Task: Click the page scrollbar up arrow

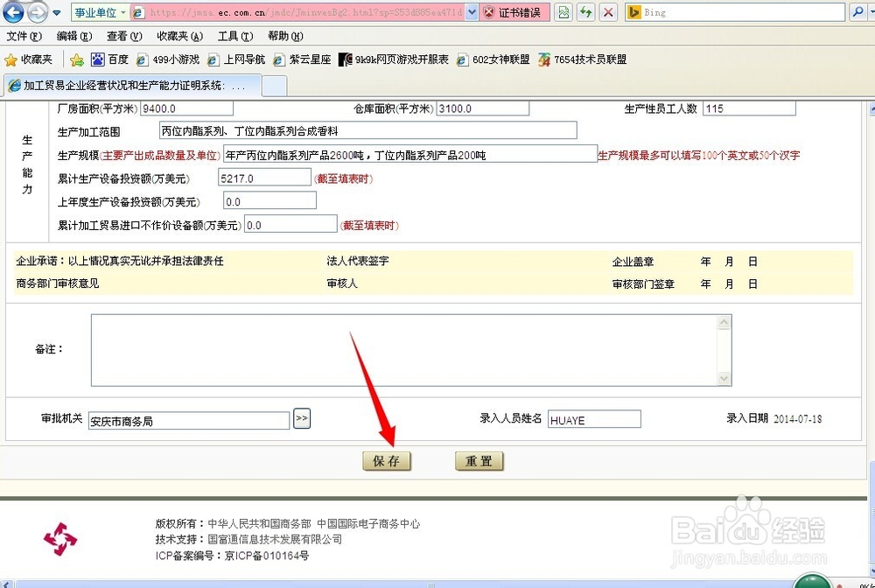Action: click(871, 108)
